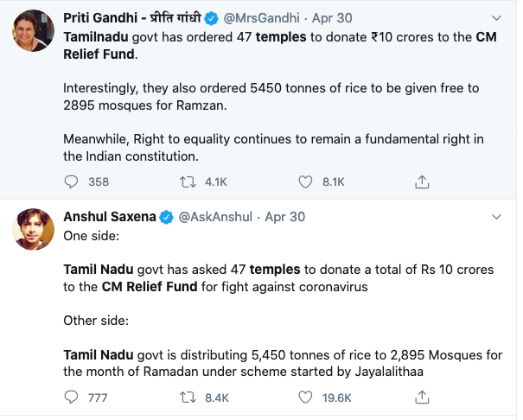Reply to Anshul Saxena's tweet

pos(71,398)
